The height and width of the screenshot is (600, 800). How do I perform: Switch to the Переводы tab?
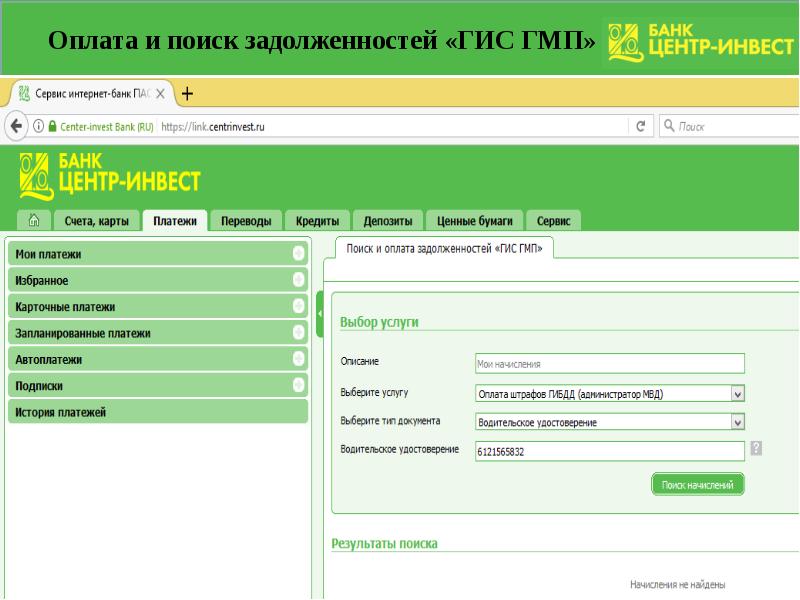click(x=245, y=222)
